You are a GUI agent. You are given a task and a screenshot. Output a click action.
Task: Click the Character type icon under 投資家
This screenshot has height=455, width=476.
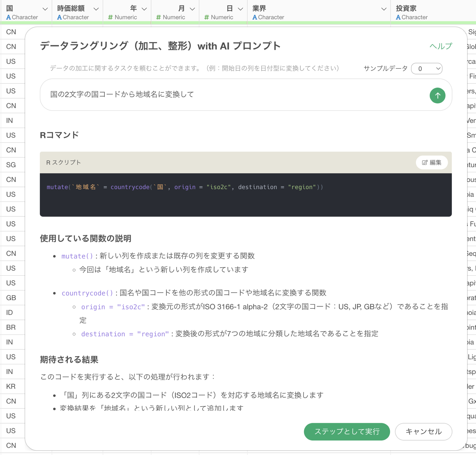[x=398, y=17]
